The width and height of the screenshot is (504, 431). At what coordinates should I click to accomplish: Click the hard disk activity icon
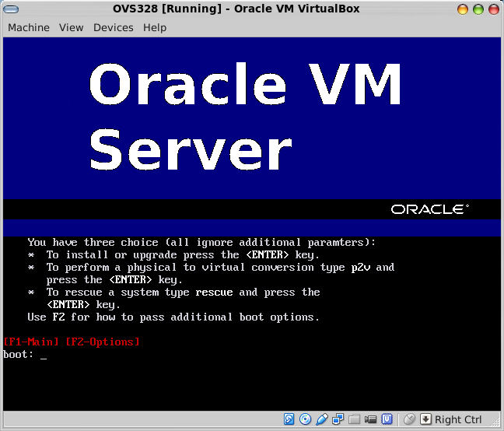[289, 419]
